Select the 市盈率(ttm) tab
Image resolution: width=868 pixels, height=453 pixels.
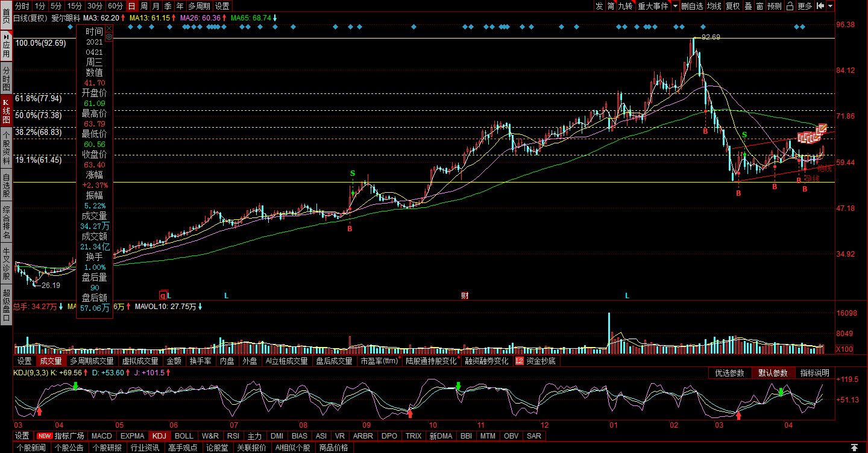380,361
